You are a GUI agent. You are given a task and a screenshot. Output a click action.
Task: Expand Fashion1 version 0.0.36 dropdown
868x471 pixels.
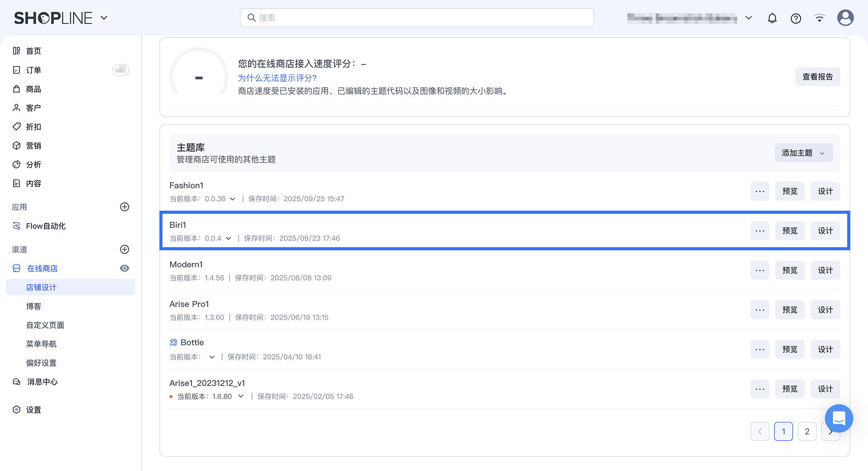tap(233, 199)
